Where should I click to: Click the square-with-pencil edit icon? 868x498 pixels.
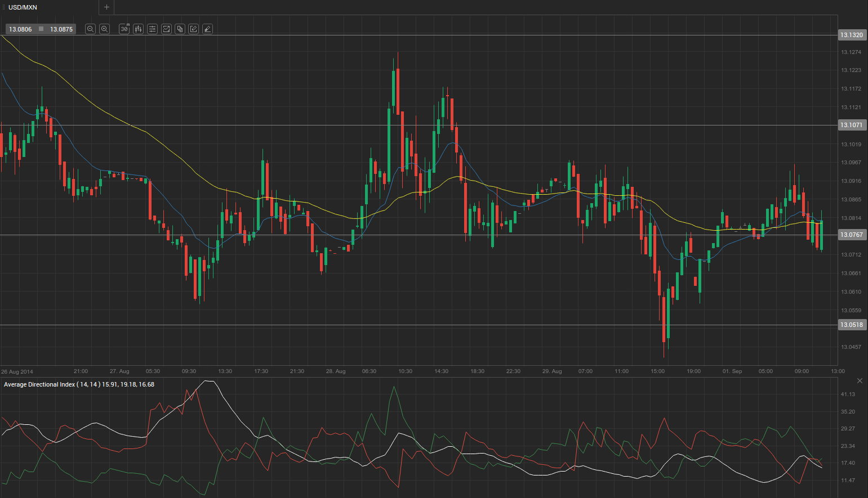[x=194, y=29]
